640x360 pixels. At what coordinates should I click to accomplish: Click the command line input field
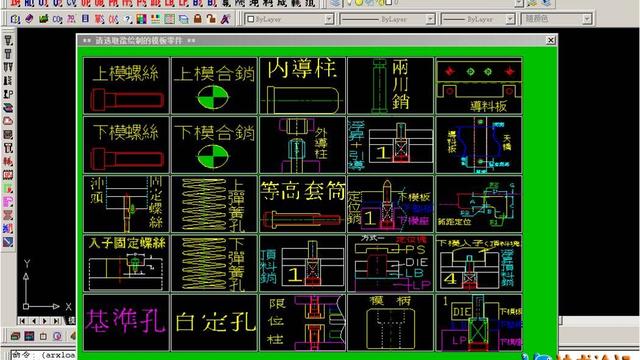click(43, 355)
